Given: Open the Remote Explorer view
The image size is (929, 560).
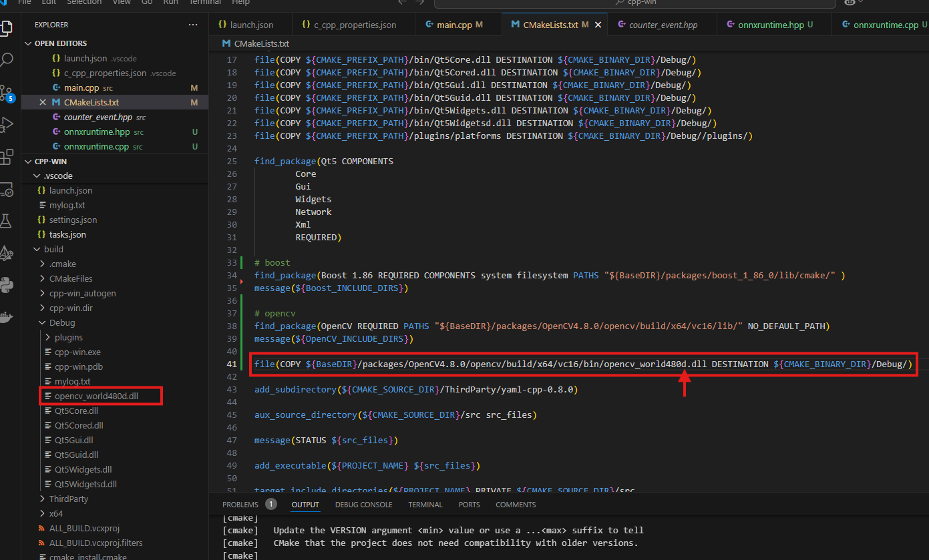Looking at the screenshot, I should point(7,189).
